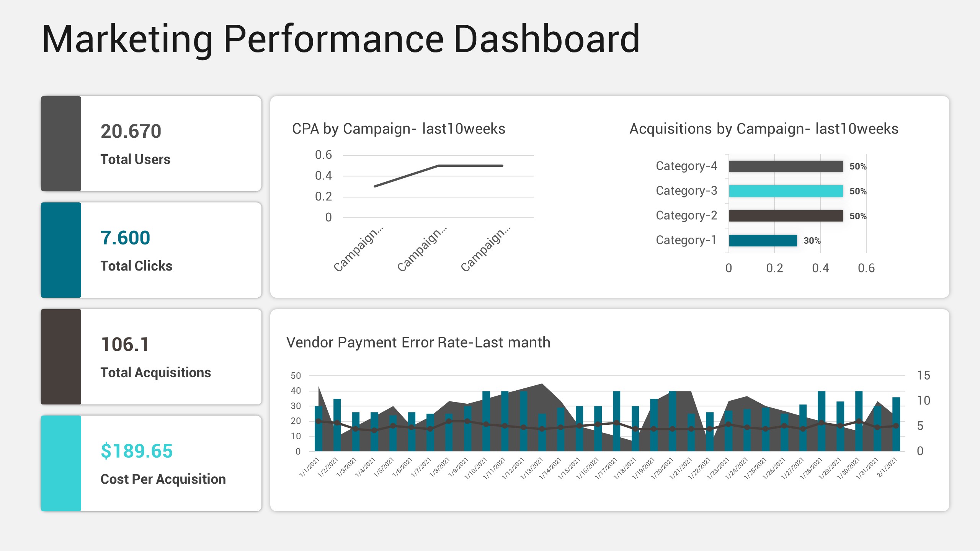
Task: Click the teal Total Clicks card indicator
Action: coord(60,251)
